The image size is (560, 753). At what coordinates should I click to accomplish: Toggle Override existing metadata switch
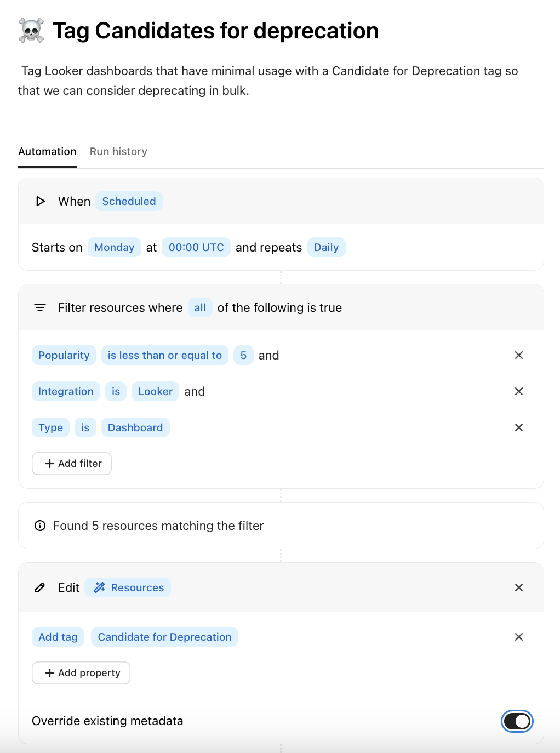[x=517, y=721]
